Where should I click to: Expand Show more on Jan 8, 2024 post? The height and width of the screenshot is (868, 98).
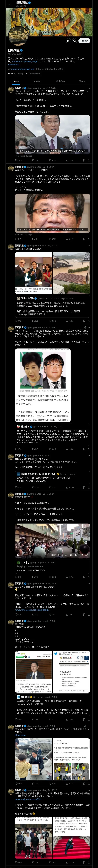click(x=20, y=735)
